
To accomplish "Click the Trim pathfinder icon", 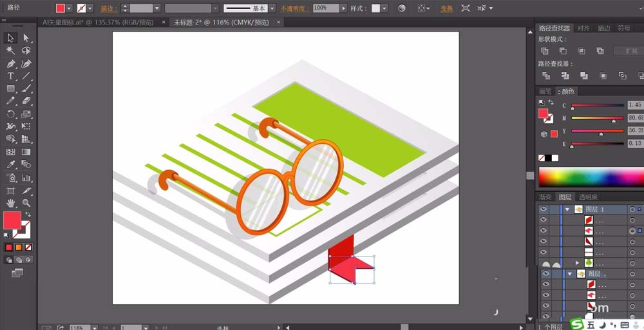I will coord(565,75).
